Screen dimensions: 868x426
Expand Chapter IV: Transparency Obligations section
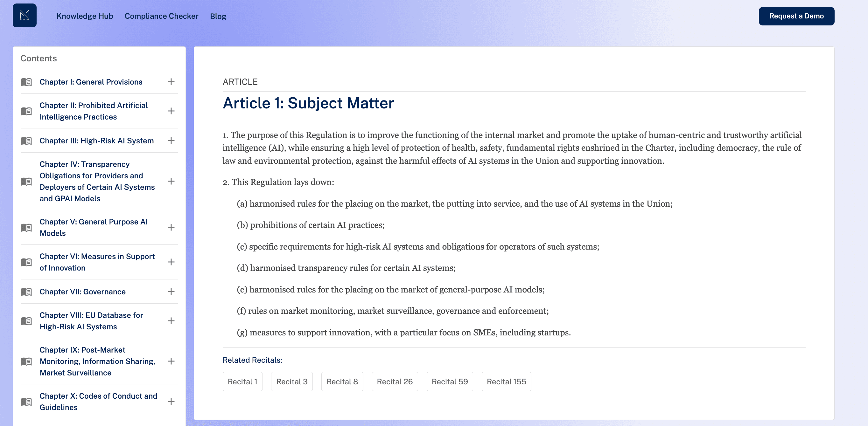click(x=172, y=181)
